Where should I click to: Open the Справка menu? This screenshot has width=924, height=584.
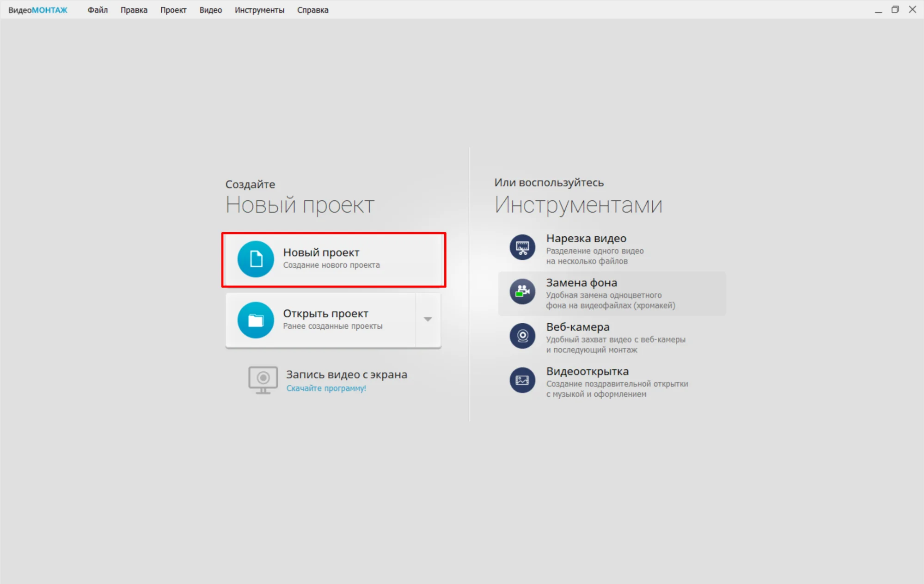coord(313,10)
